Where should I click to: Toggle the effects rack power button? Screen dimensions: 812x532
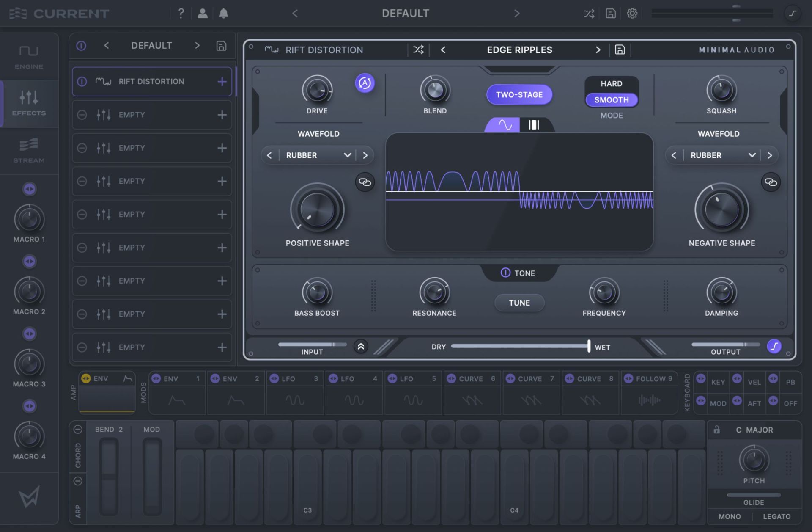point(81,46)
